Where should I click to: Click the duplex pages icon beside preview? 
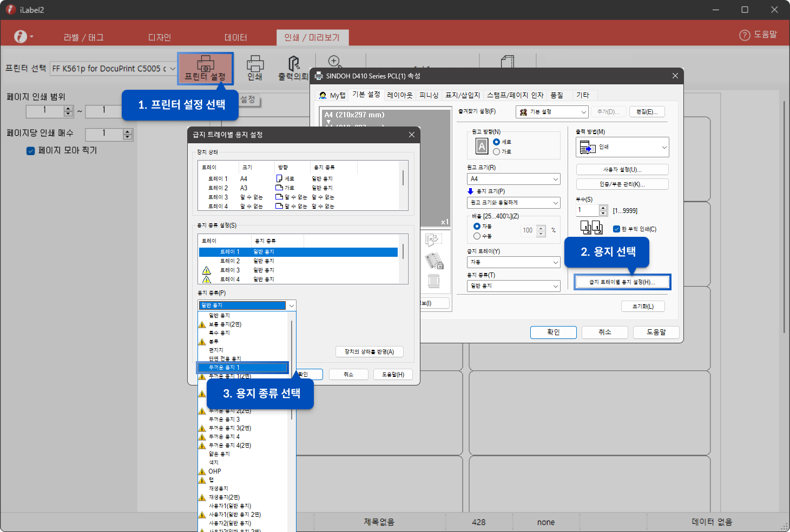[433, 240]
